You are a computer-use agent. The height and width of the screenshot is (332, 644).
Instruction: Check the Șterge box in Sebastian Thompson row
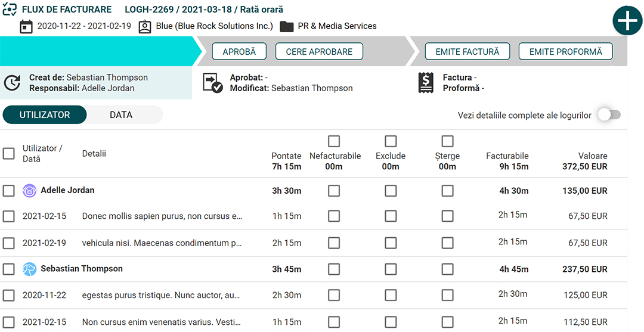447,269
